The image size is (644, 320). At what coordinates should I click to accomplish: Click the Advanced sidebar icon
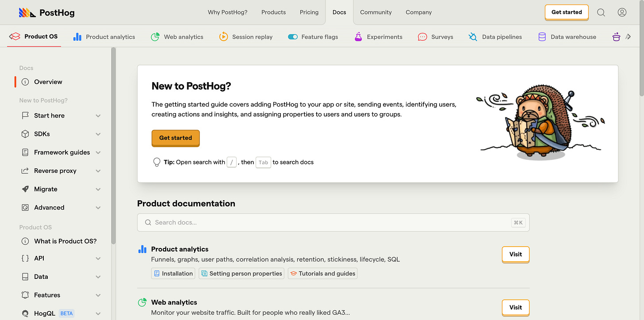pos(25,208)
